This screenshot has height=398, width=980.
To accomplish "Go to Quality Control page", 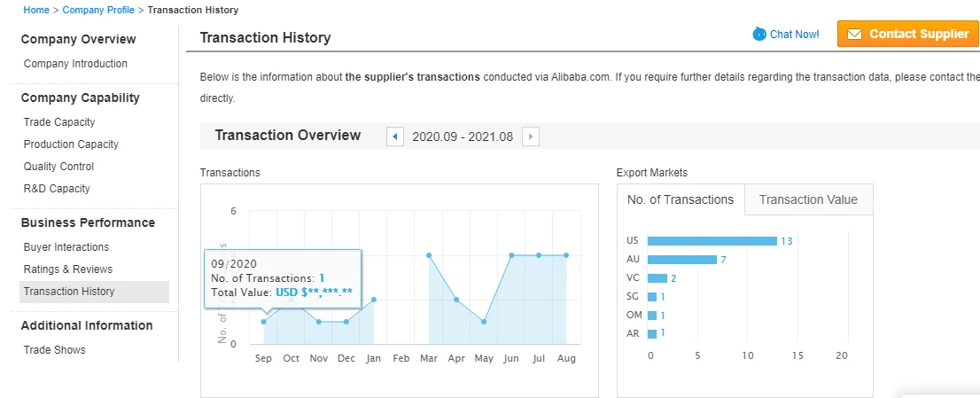I will [x=58, y=167].
